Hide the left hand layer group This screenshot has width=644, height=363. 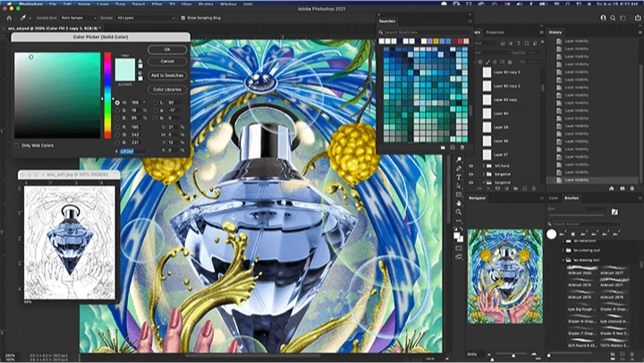click(471, 166)
